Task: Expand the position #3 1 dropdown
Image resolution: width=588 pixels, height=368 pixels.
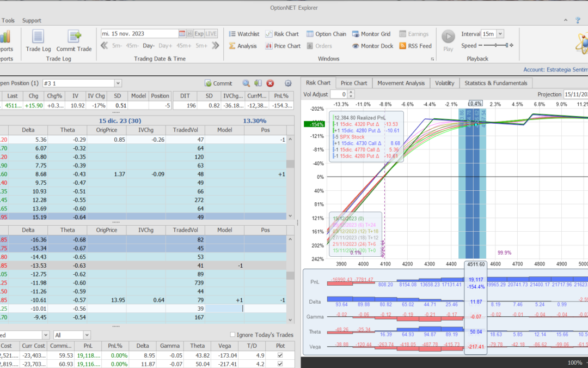Action: coord(118,83)
